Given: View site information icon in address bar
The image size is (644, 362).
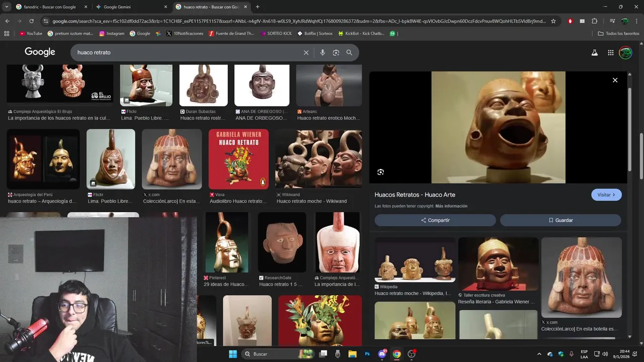Looking at the screenshot, I should point(46,21).
